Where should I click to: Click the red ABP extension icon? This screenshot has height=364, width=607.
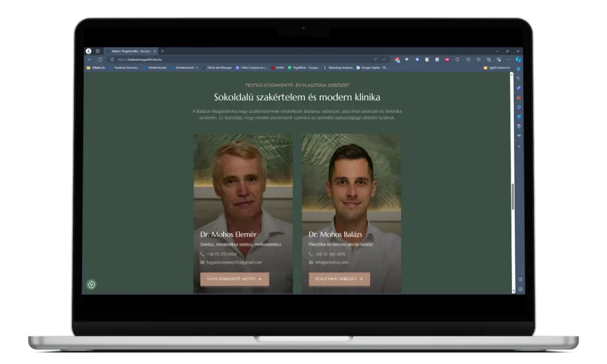(x=447, y=59)
